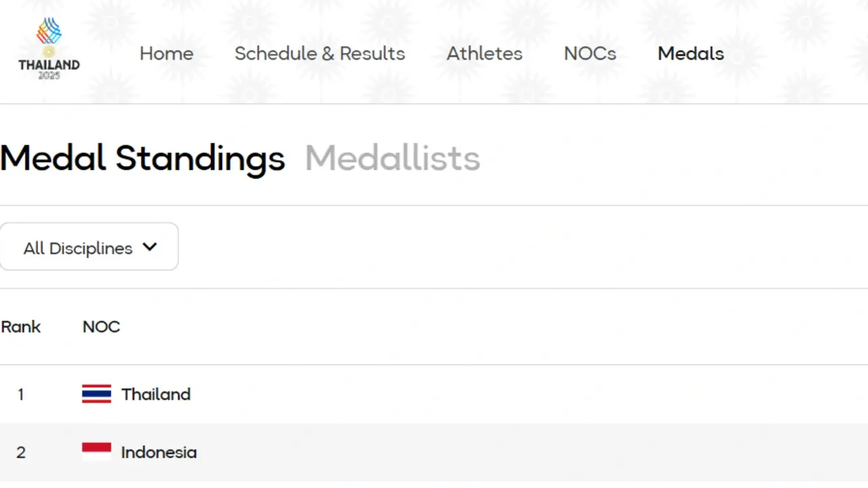Open the Home page
The image size is (868, 488).
[x=166, y=54]
